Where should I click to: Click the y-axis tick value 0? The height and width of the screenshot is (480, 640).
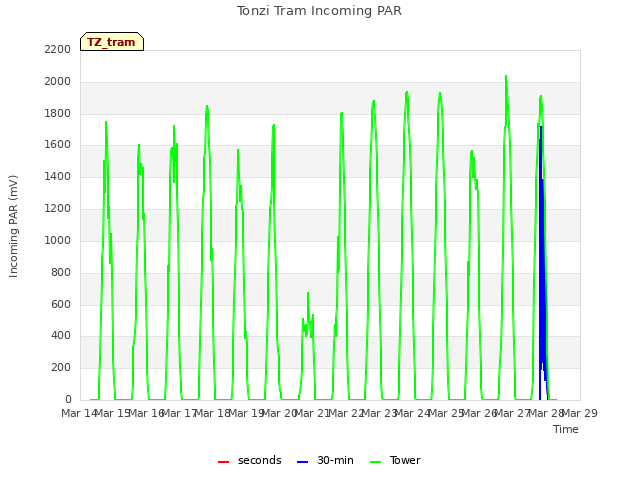(x=68, y=399)
